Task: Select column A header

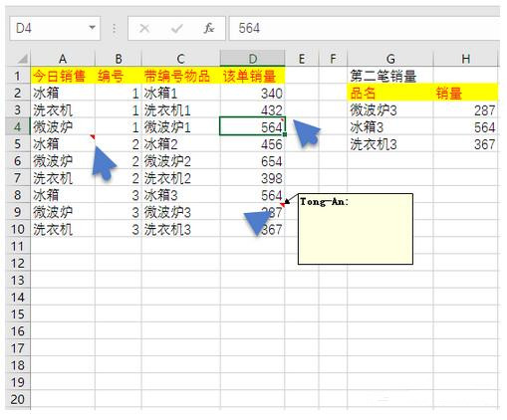Action: tap(63, 59)
